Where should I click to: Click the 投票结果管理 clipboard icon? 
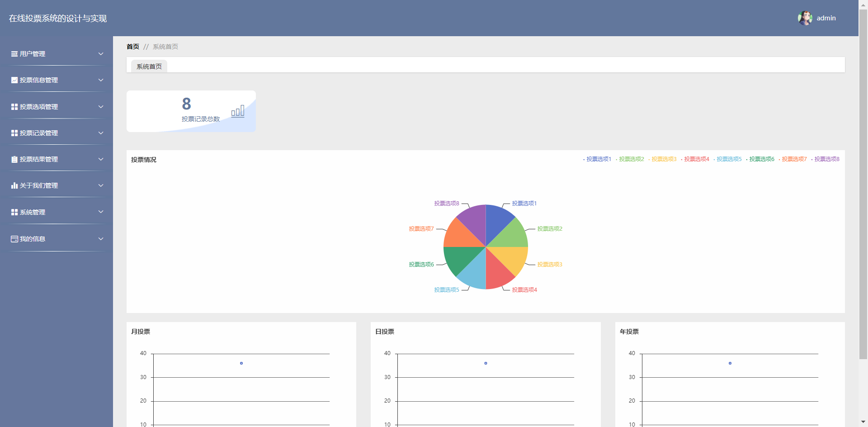click(14, 159)
